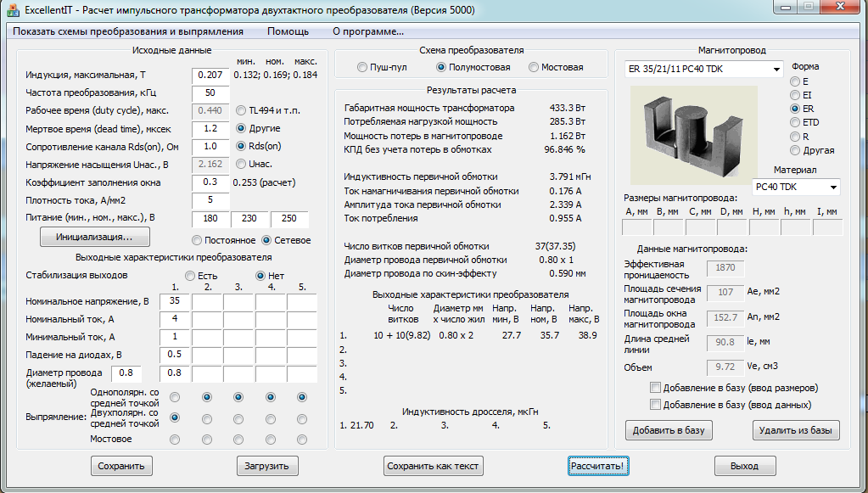The image size is (868, 493).
Task: Select Постоянное power supply type
Action: point(198,240)
